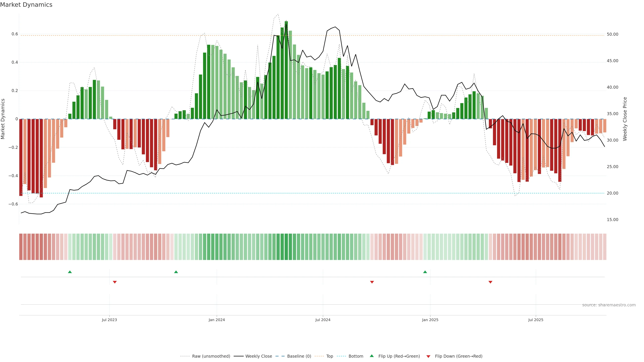Viewport: 644px width, 362px height.
Task: Click the red flip-down marker before Jan 2025
Action: [372, 282]
